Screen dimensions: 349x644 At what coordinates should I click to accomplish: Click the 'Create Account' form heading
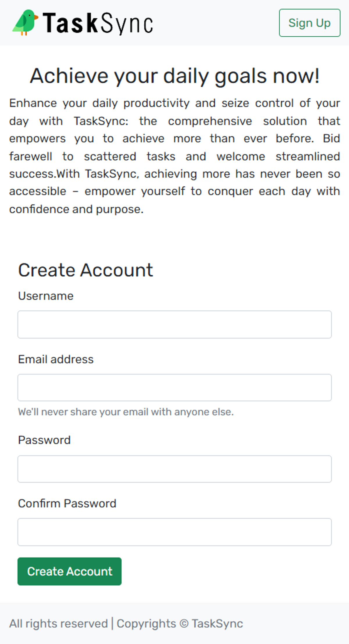click(85, 270)
